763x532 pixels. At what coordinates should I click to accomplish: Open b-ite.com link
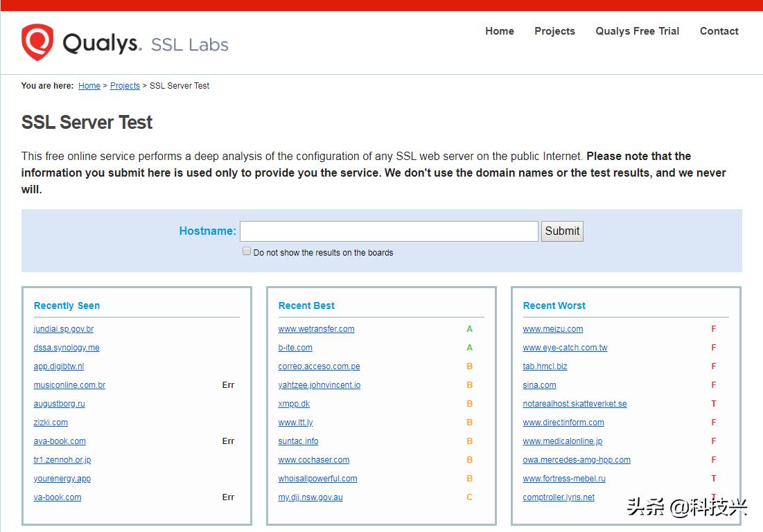tap(295, 348)
